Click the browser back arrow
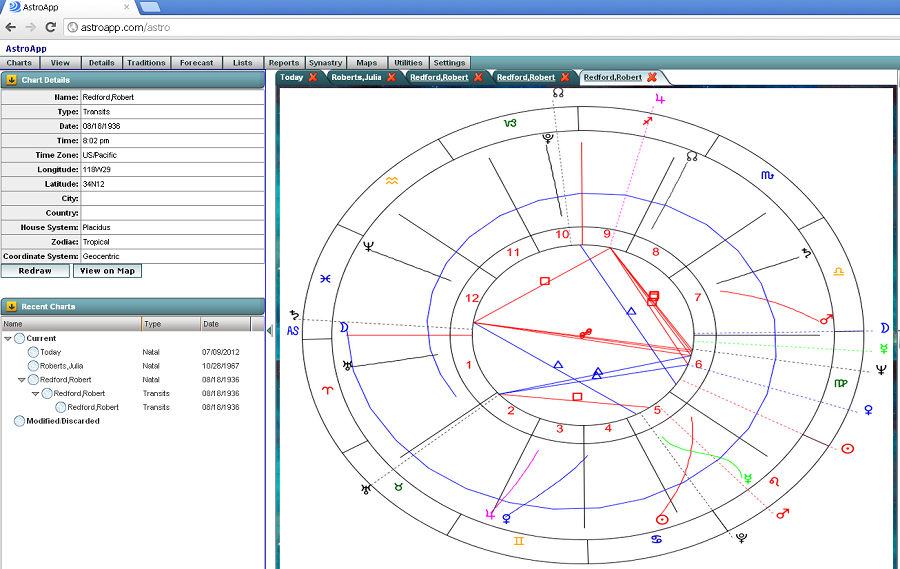The image size is (900, 569). pyautogui.click(x=11, y=27)
